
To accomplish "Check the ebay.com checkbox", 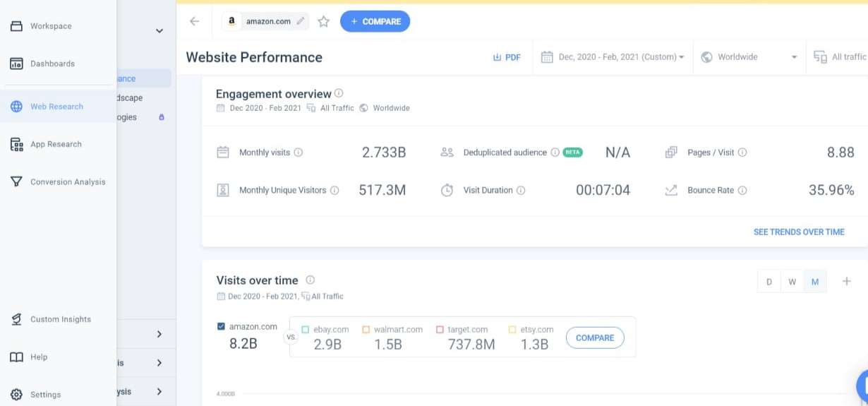I will pyautogui.click(x=306, y=329).
